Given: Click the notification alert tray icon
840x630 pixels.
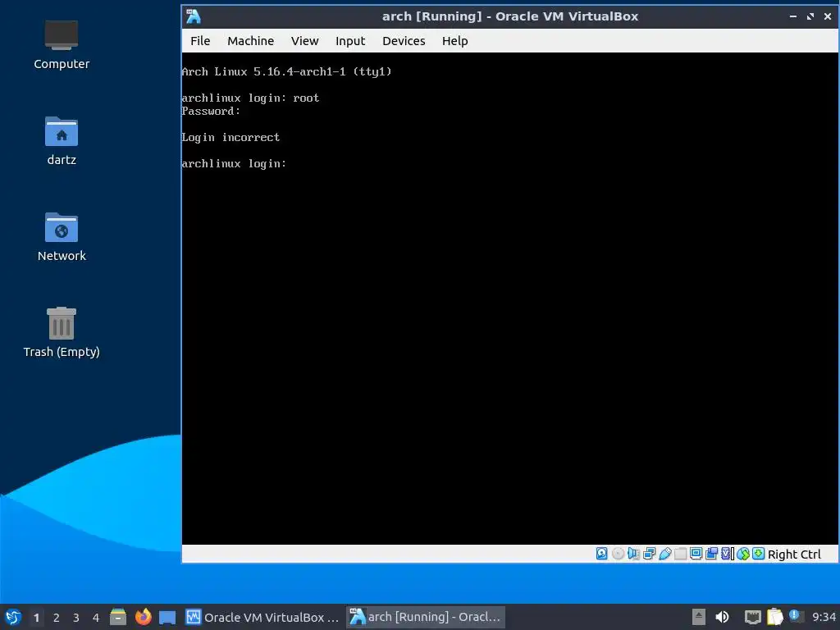Looking at the screenshot, I should click(x=796, y=616).
